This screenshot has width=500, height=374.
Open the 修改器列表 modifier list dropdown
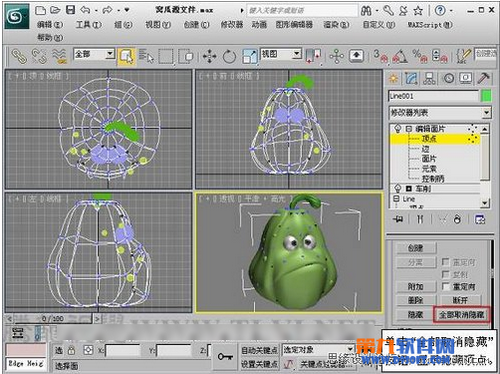[x=486, y=113]
